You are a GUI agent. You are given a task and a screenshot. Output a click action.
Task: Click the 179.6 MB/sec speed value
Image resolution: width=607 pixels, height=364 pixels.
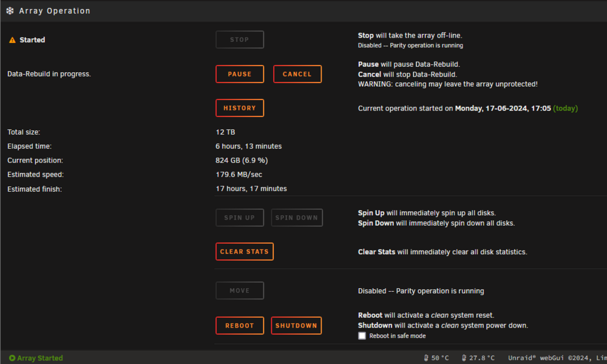point(239,175)
